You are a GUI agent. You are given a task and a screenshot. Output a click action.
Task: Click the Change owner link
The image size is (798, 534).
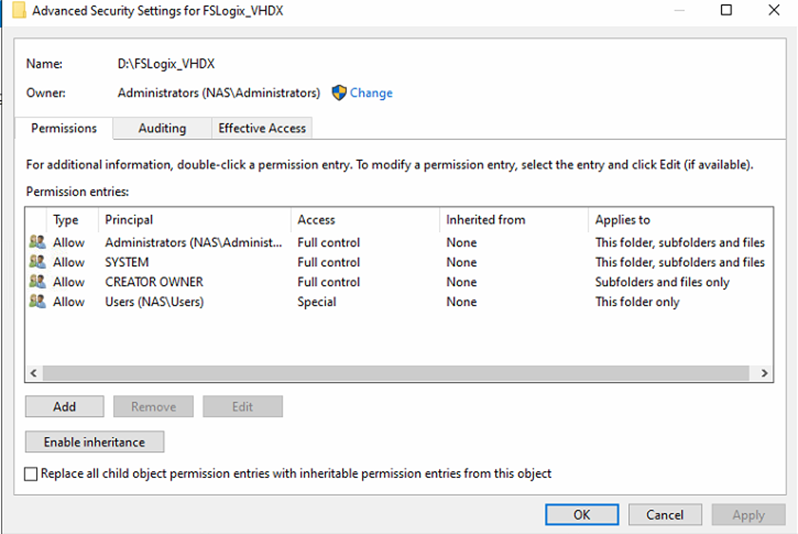pyautogui.click(x=371, y=93)
